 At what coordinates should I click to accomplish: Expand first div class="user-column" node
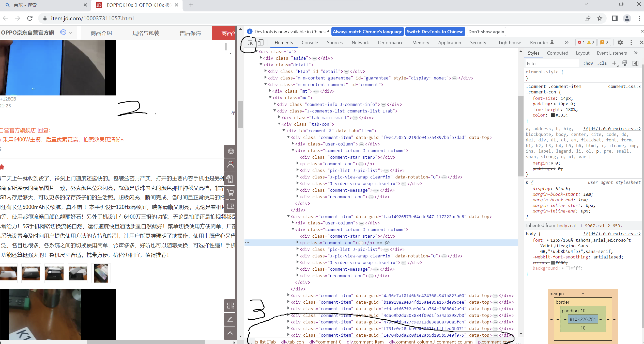pos(293,144)
